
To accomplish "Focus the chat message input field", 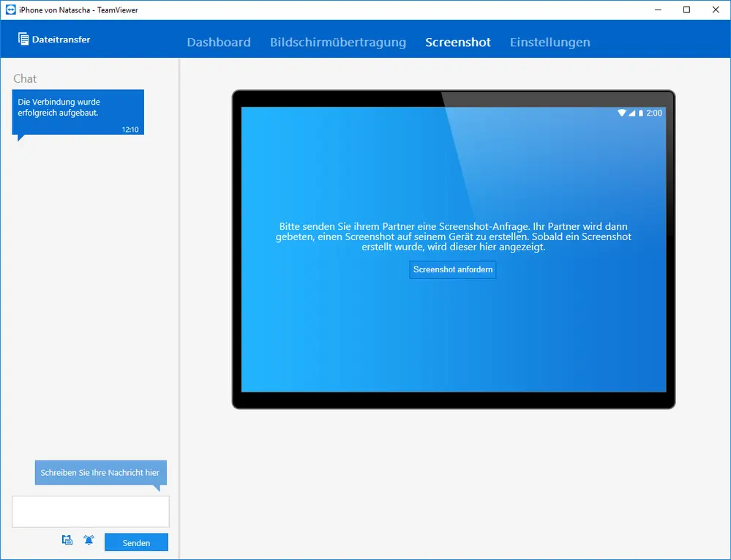I will click(91, 512).
